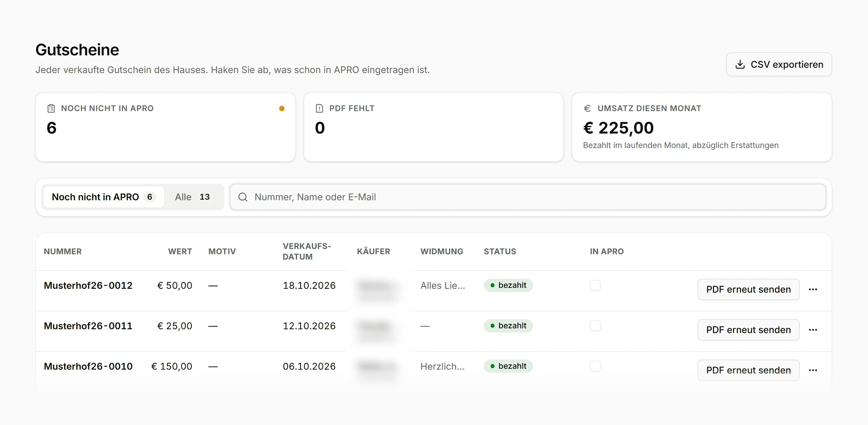Image resolution: width=868 pixels, height=425 pixels.
Task: Click the IN APRO column header
Action: (607, 252)
